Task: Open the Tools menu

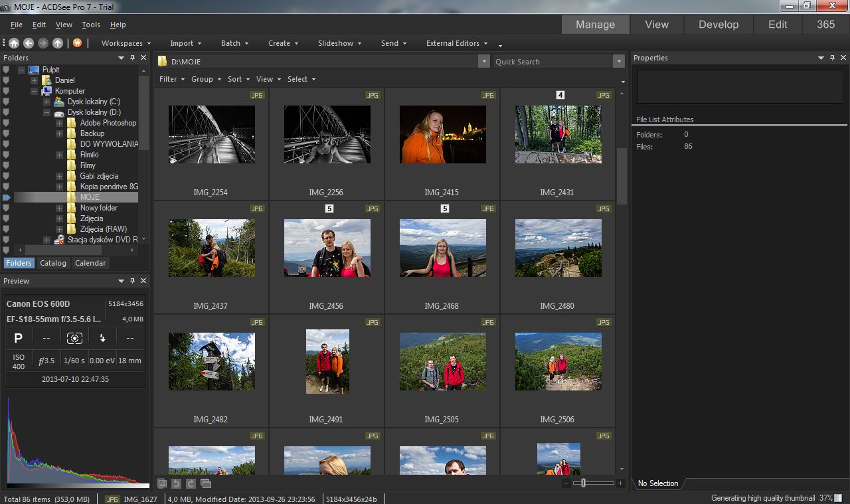Action: (x=91, y=25)
